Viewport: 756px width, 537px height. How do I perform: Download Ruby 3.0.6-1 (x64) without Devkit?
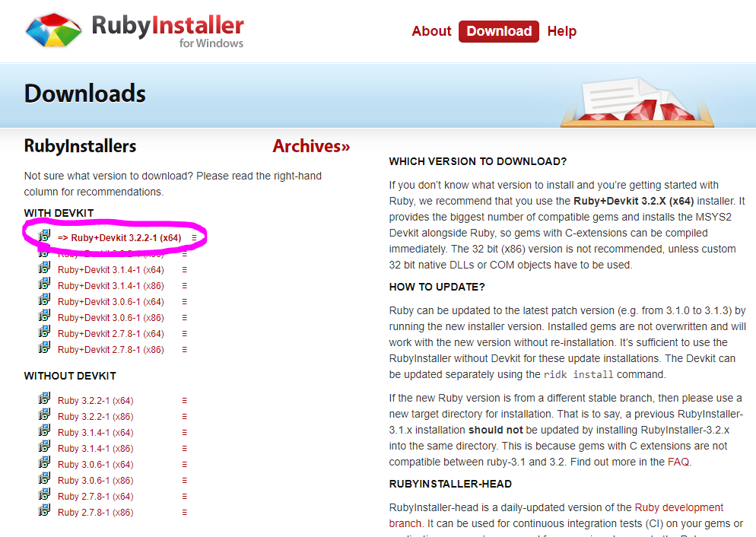tap(96, 464)
